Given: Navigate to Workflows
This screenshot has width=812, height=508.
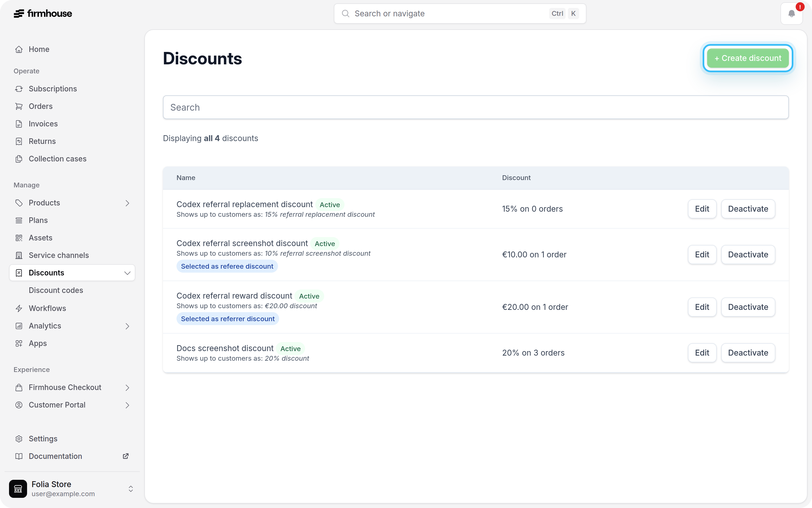Looking at the screenshot, I should click(72, 308).
